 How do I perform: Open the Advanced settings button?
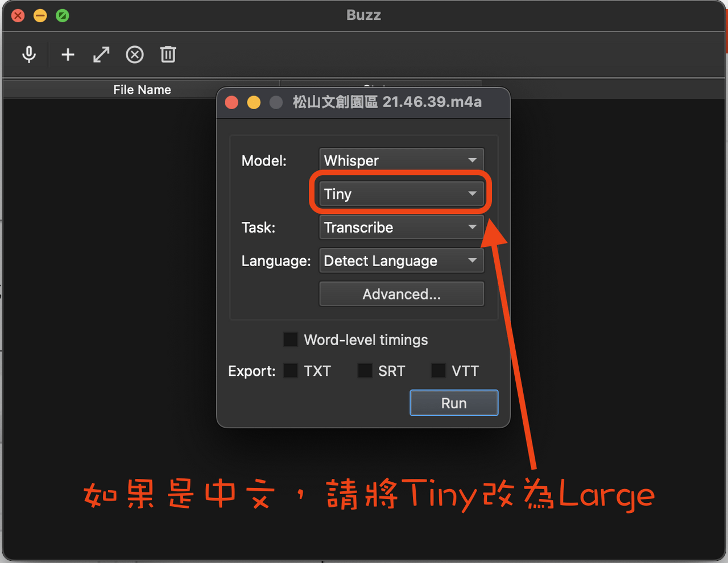click(402, 294)
